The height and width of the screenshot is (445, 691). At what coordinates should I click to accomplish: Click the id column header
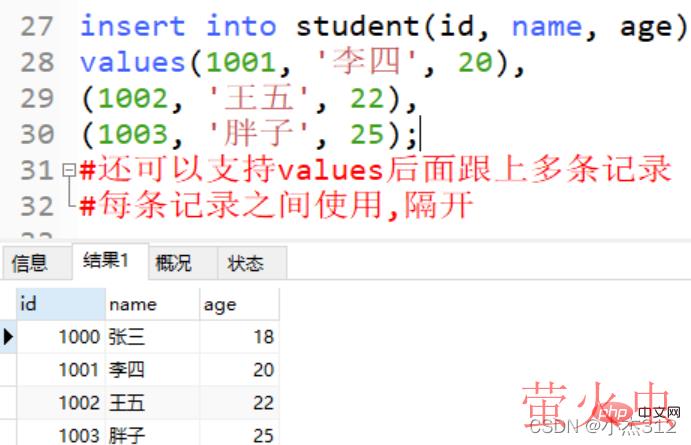(61, 304)
